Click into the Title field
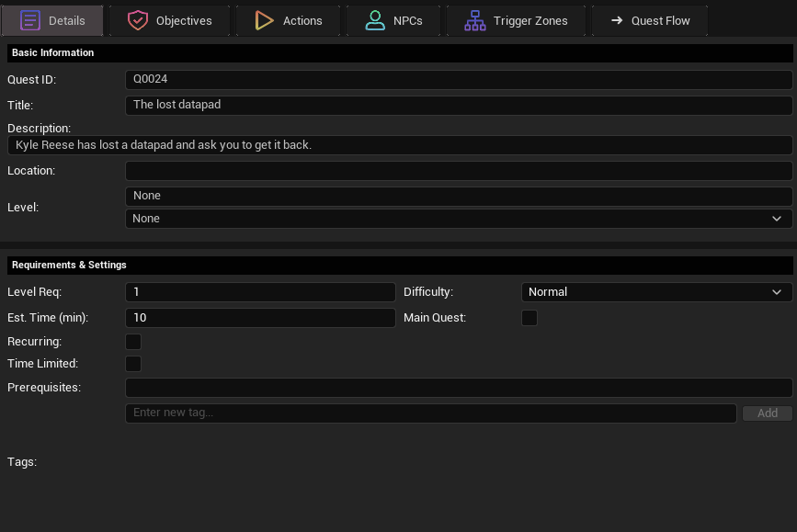 (x=459, y=105)
